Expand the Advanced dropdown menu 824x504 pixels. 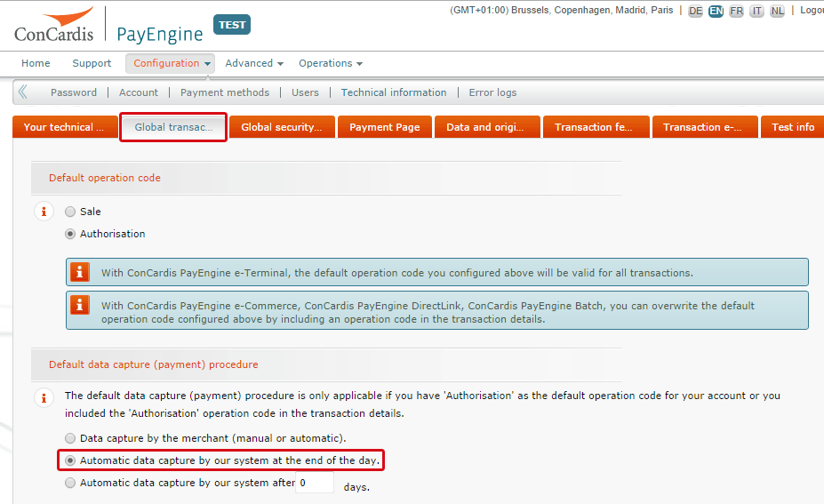tap(253, 63)
